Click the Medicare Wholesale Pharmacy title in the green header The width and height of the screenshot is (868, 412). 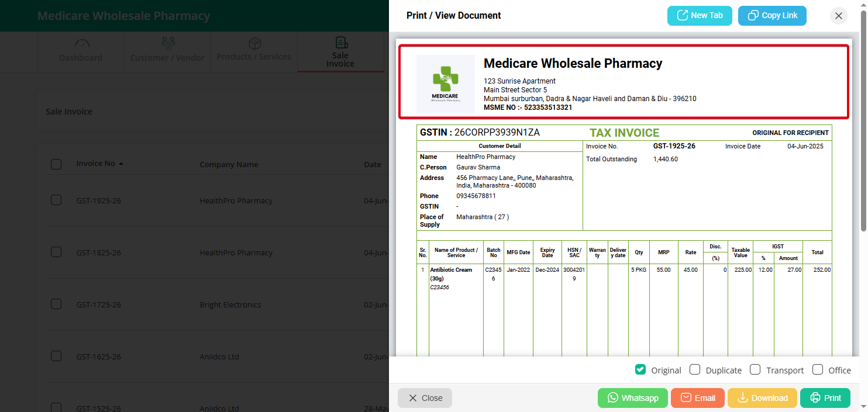pos(123,16)
